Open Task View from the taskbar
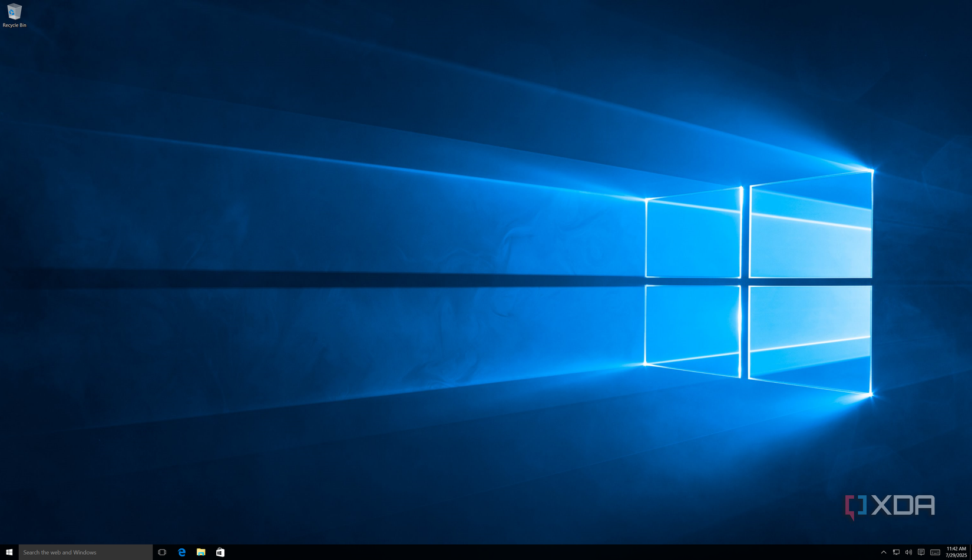The image size is (972, 560). 162,552
